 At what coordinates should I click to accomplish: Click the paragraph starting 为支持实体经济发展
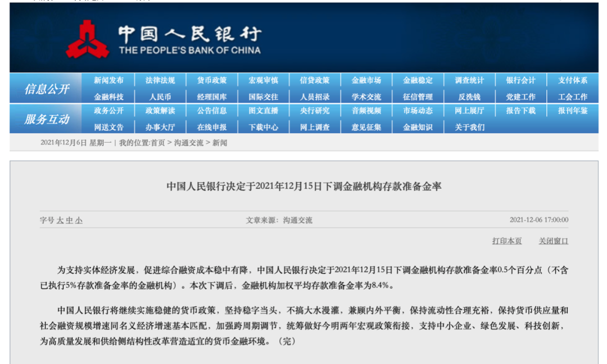pos(304,277)
